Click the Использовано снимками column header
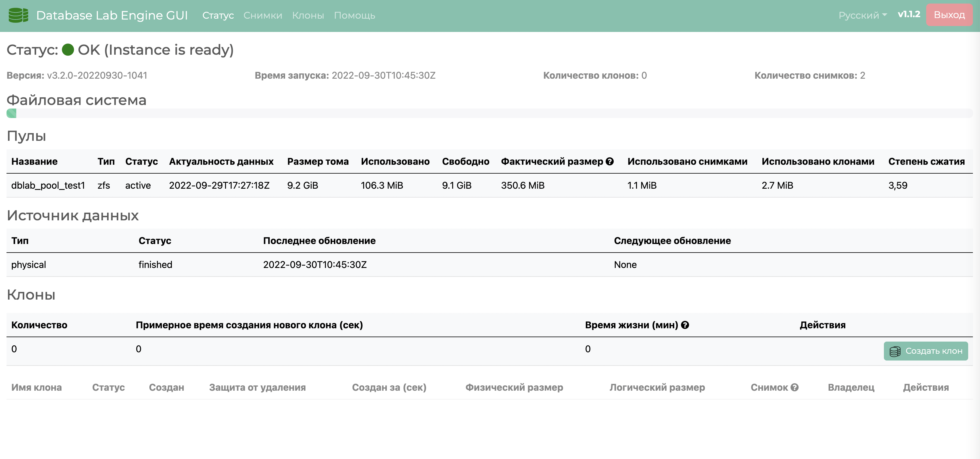The height and width of the screenshot is (459, 980). click(687, 161)
